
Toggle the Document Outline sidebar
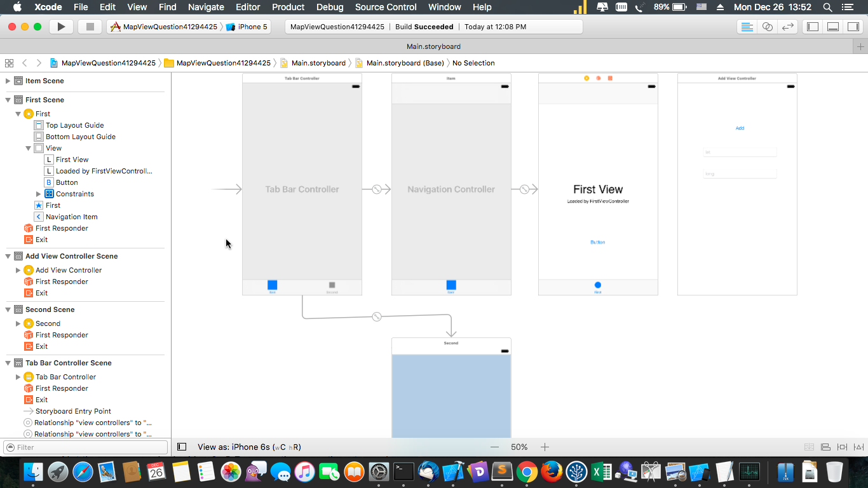click(182, 447)
